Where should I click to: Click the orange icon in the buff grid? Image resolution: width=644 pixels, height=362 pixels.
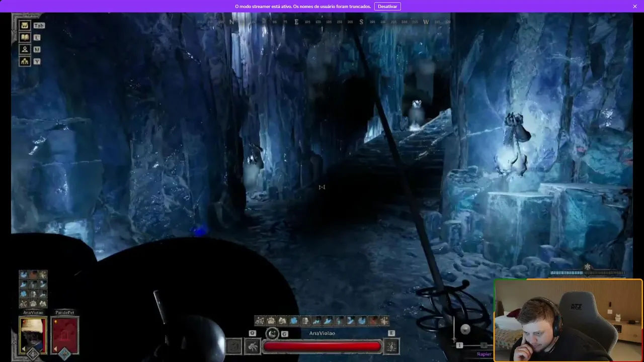(x=33, y=275)
